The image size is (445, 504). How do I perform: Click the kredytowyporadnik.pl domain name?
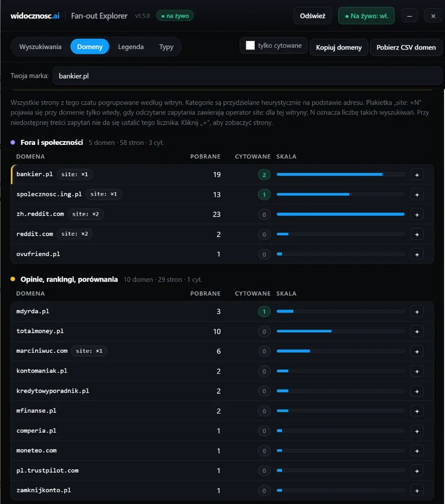(53, 391)
